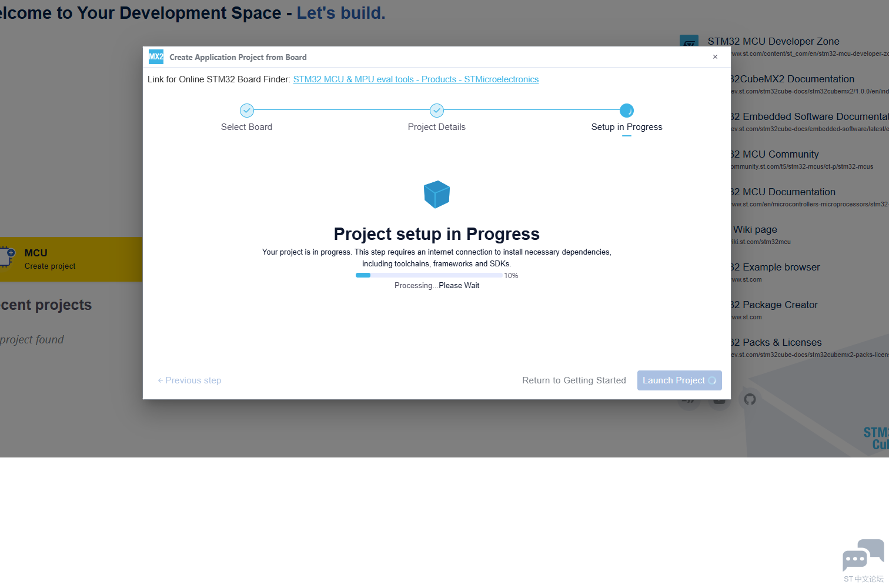The image size is (889, 588).
Task: Open the STM32CubeMX2 Documentation link
Action: [x=792, y=79]
